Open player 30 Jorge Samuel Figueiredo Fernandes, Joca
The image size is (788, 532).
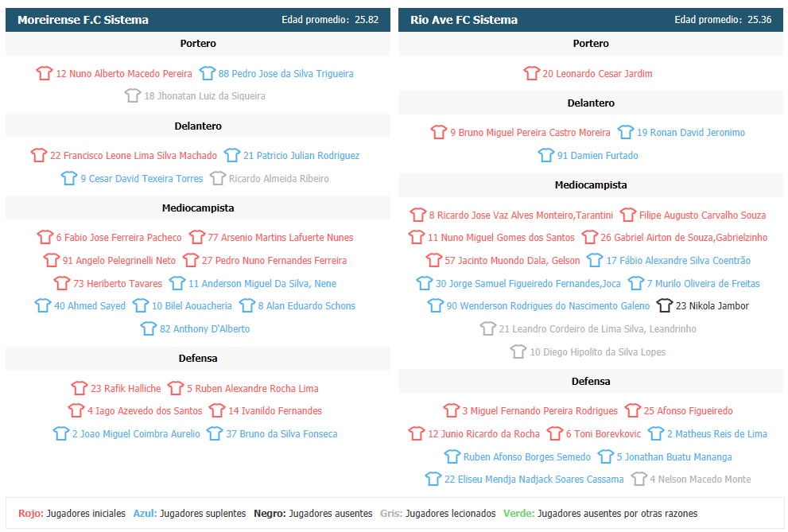(528, 283)
